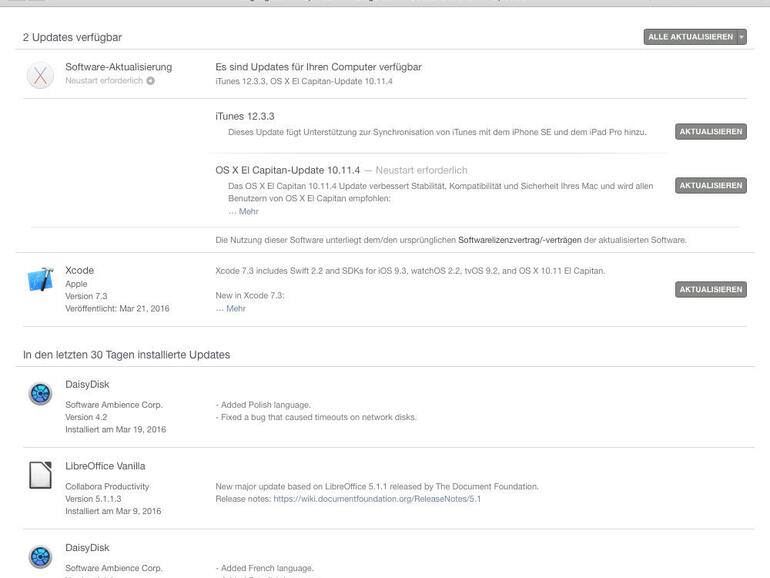770x578 pixels.
Task: Click the Xcode app title
Action: coord(79,270)
